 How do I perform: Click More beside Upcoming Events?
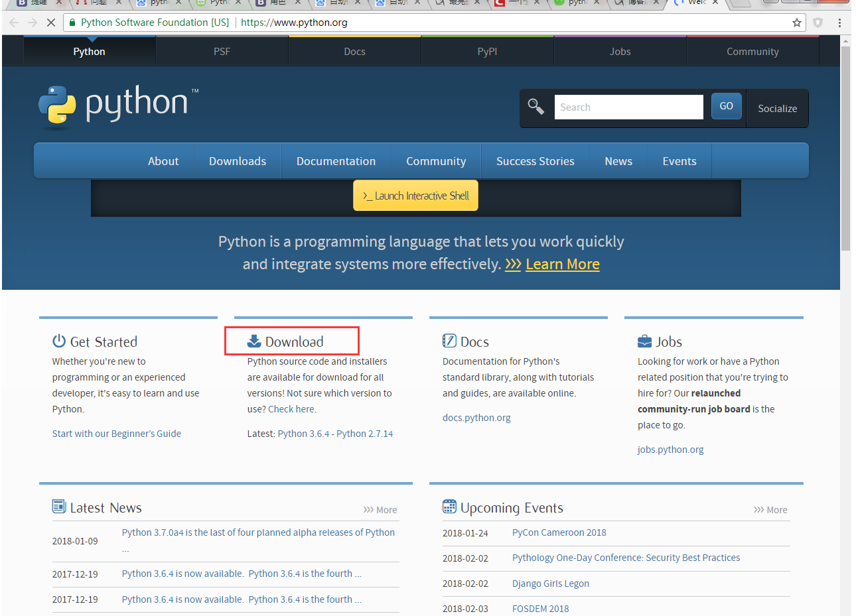click(x=770, y=510)
